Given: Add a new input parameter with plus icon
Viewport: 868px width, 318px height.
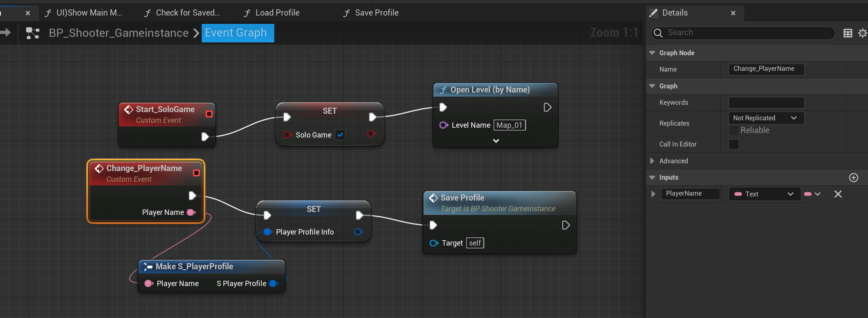Looking at the screenshot, I should (x=854, y=178).
